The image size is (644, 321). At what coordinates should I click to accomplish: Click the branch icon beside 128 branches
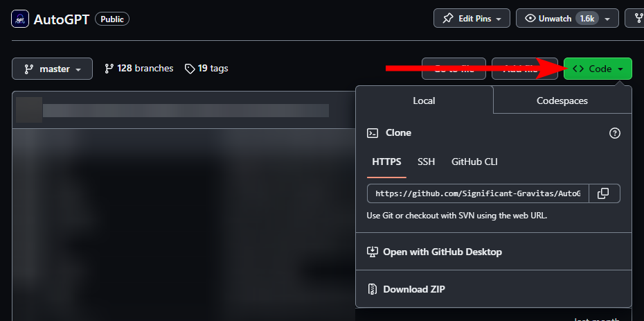point(109,69)
